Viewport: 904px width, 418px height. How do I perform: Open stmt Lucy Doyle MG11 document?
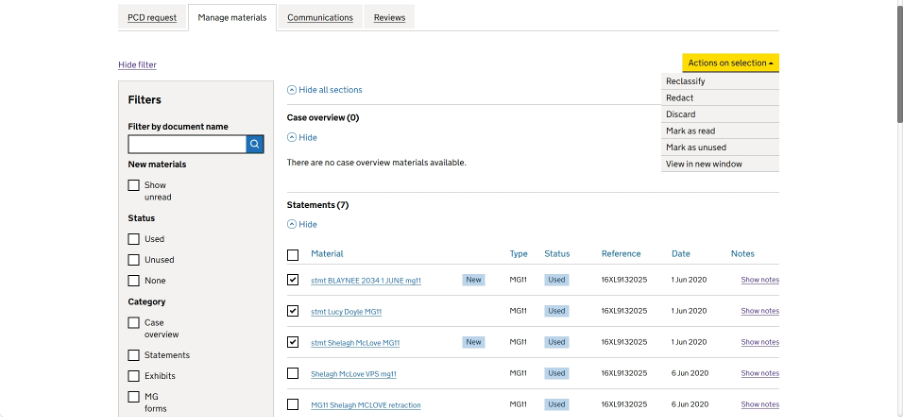(x=346, y=312)
